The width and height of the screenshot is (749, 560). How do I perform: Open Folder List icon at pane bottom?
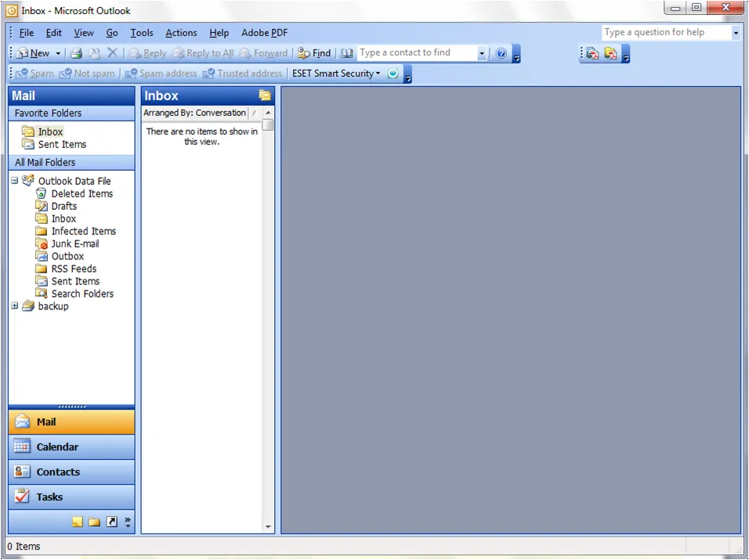pos(94,522)
